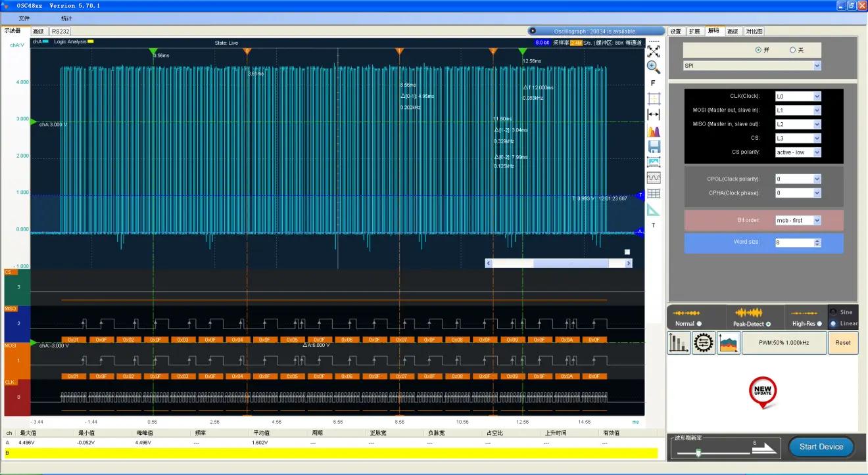Click the CS channel 3 label

coord(17,287)
